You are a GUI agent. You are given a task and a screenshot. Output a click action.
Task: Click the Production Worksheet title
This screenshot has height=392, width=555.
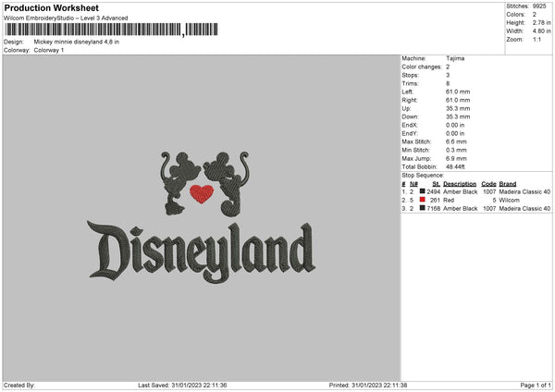[51, 7]
